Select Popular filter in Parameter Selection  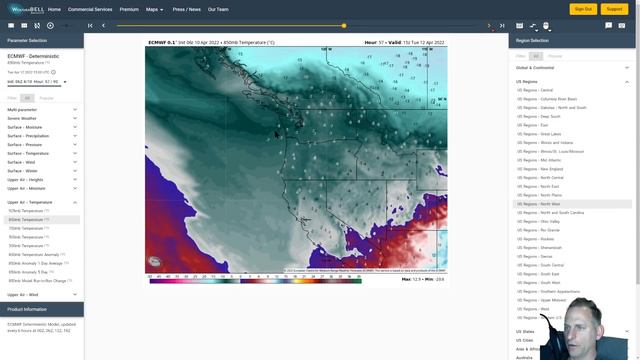(x=46, y=98)
